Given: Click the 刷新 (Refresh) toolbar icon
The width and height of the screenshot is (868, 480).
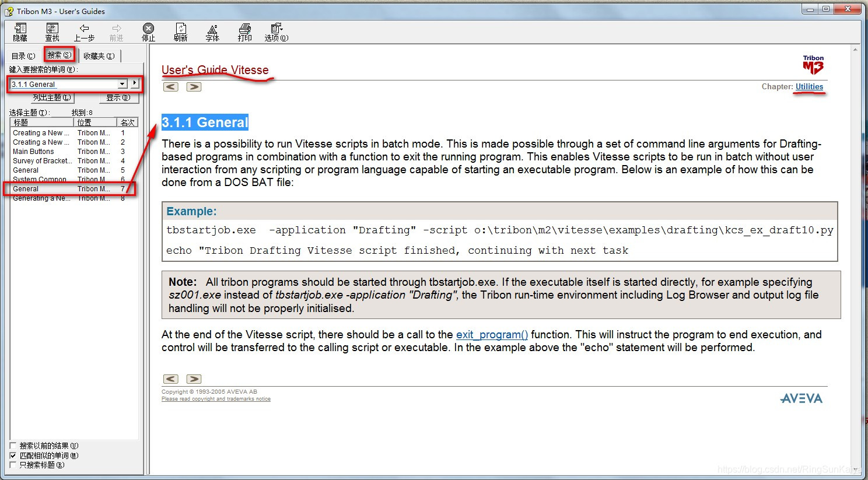Looking at the screenshot, I should pyautogui.click(x=181, y=32).
